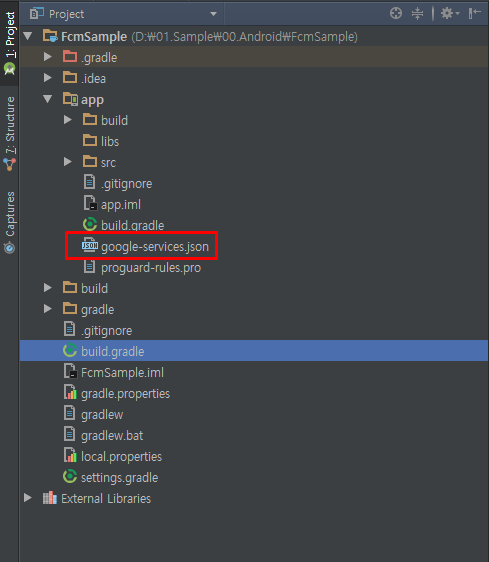The image size is (489, 562).
Task: Expand the root-level build folder arrow
Action: [x=48, y=288]
